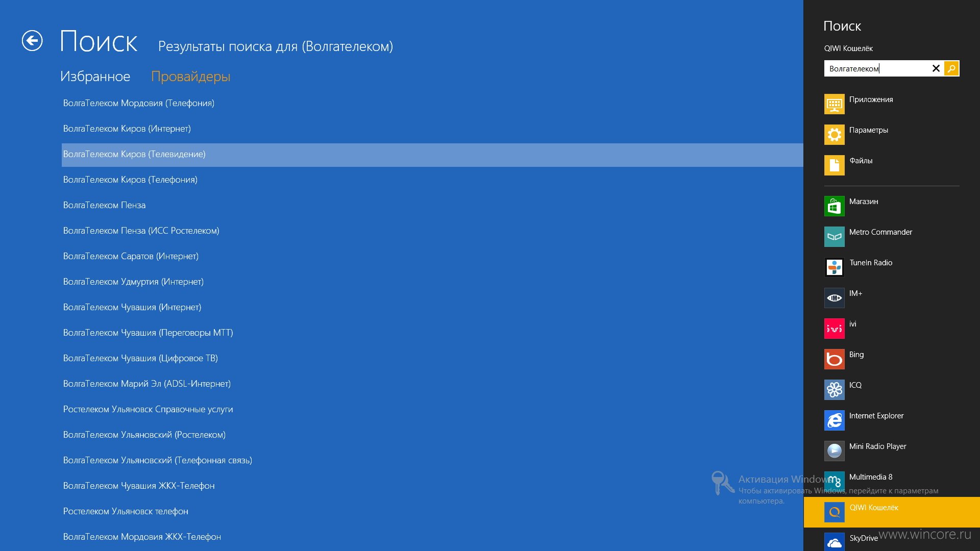Image resolution: width=980 pixels, height=551 pixels.
Task: Open ВолгаТелеком Саратов (Интернет)
Action: click(131, 256)
